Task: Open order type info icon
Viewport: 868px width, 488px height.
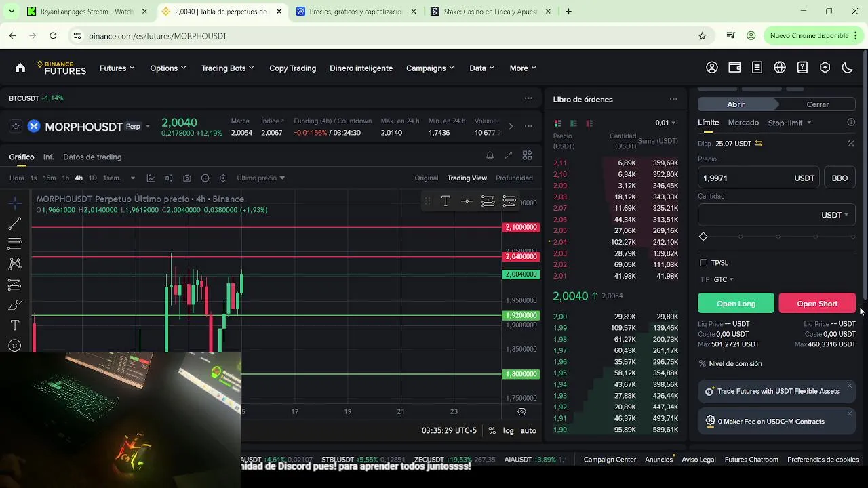Action: (x=851, y=123)
